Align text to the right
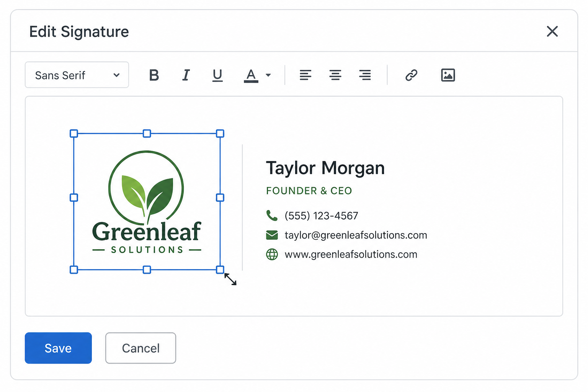The width and height of the screenshot is (588, 392). tap(365, 75)
